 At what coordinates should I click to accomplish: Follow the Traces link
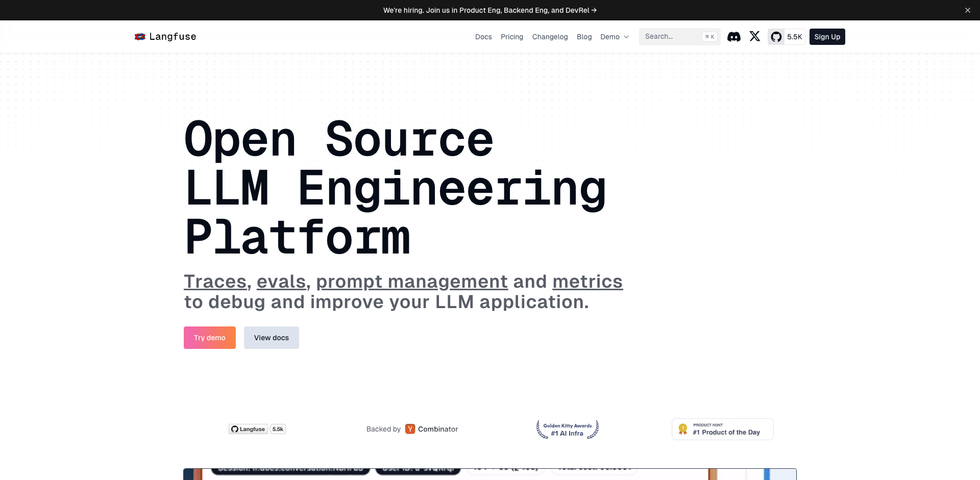215,282
